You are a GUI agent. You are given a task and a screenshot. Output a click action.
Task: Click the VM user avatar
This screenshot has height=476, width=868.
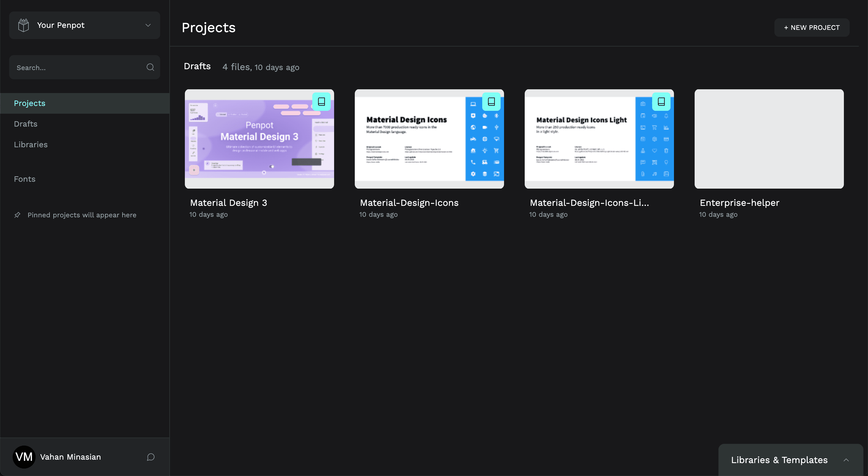(x=24, y=457)
